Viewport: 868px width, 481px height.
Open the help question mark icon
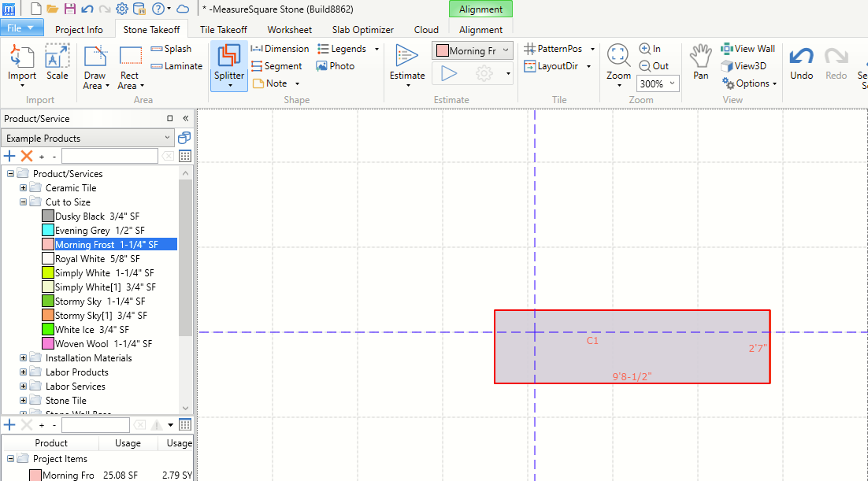coord(158,9)
